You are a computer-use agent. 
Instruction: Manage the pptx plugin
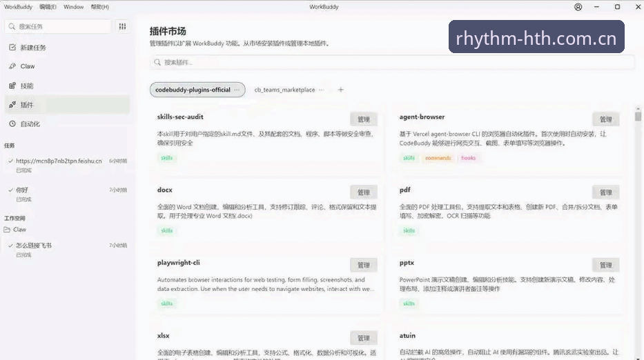click(606, 266)
